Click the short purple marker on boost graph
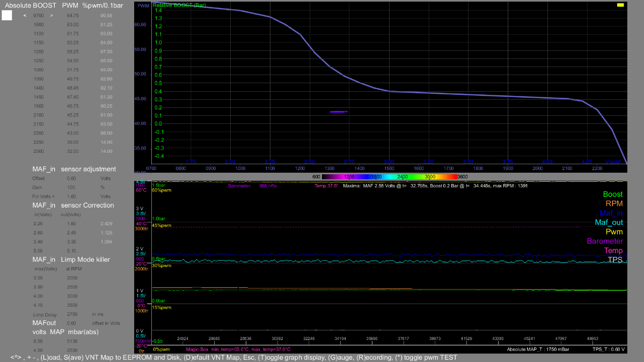The image size is (644, 362). (x=339, y=112)
